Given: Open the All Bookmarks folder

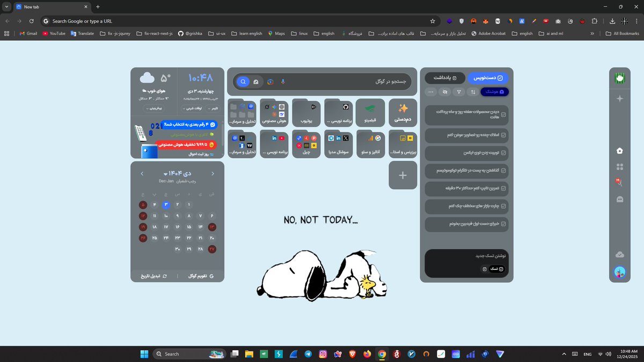Looking at the screenshot, I should tap(622, 33).
